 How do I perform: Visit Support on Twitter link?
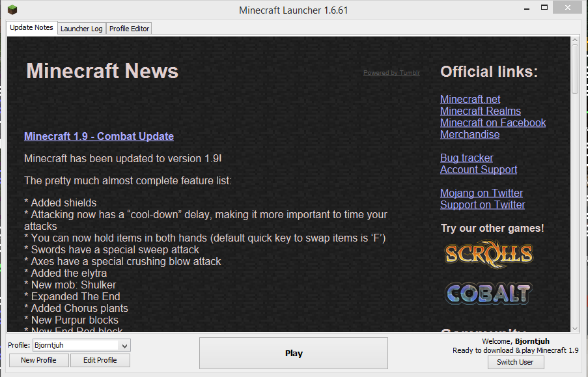click(x=483, y=204)
